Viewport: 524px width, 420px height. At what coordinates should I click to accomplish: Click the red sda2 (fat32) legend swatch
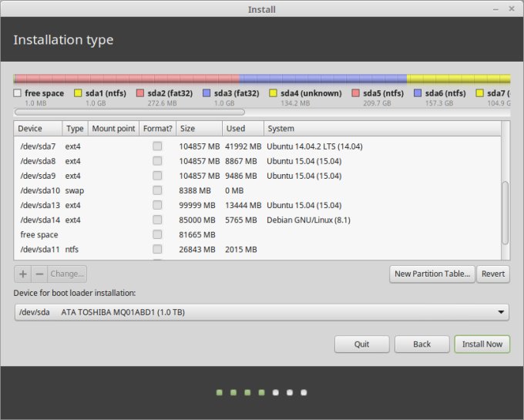pos(140,93)
